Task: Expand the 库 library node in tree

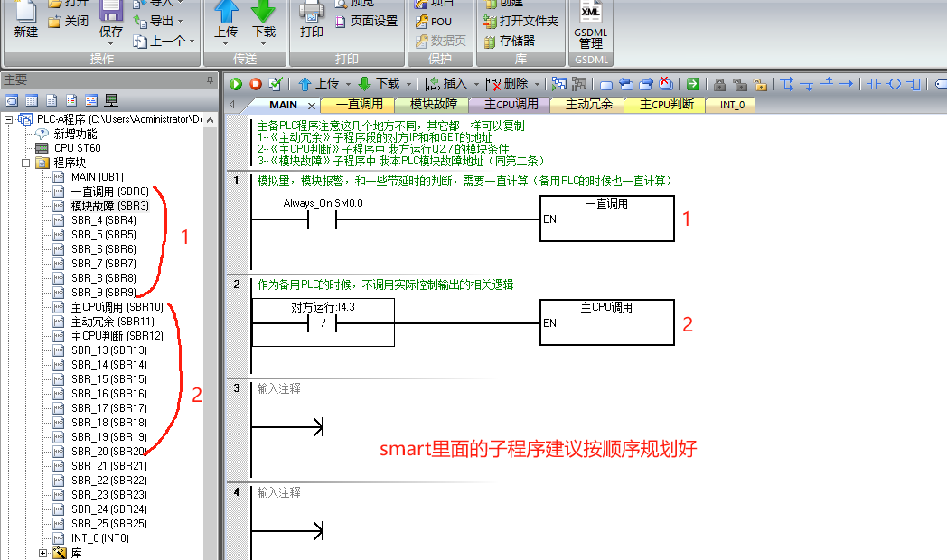Action: coord(42,553)
